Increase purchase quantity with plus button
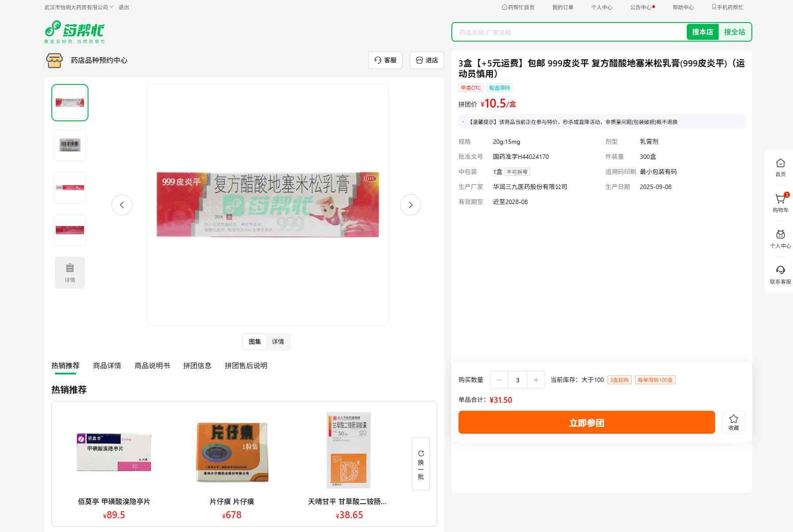Screen dimensions: 793x532 536,380
